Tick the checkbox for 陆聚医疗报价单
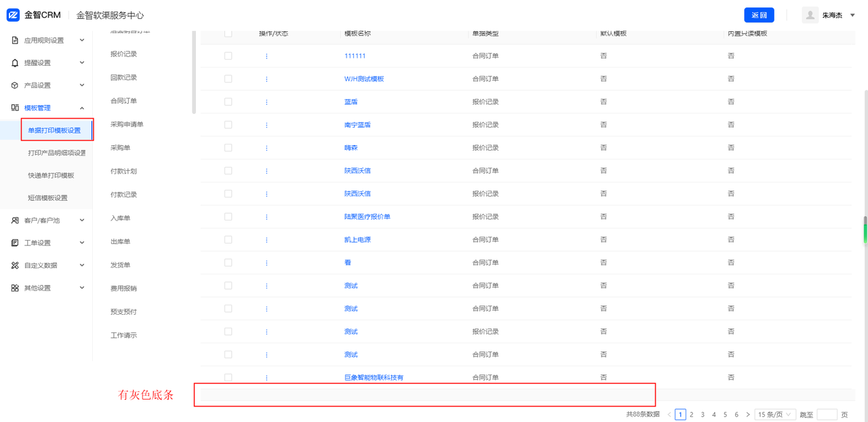 228,216
